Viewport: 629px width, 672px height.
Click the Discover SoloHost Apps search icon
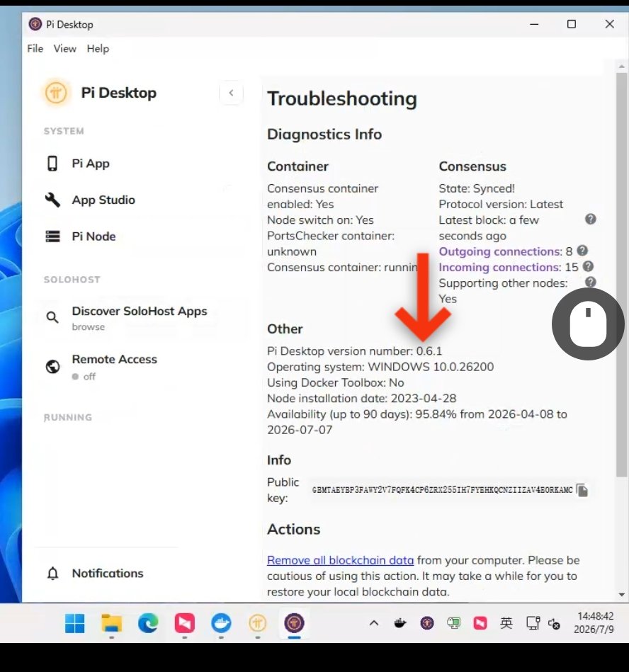[x=52, y=317]
